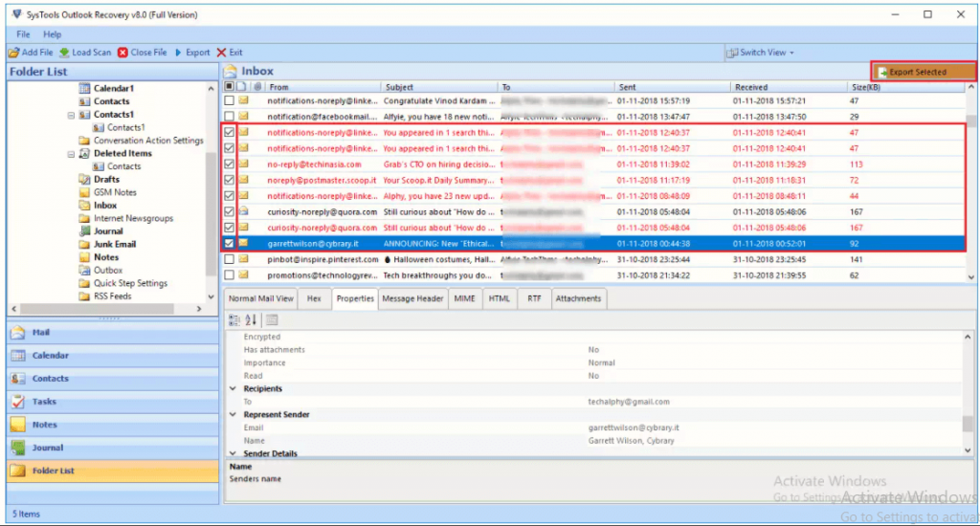Click the email list scroll down arrow
This screenshot has height=526, width=980.
[x=970, y=276]
